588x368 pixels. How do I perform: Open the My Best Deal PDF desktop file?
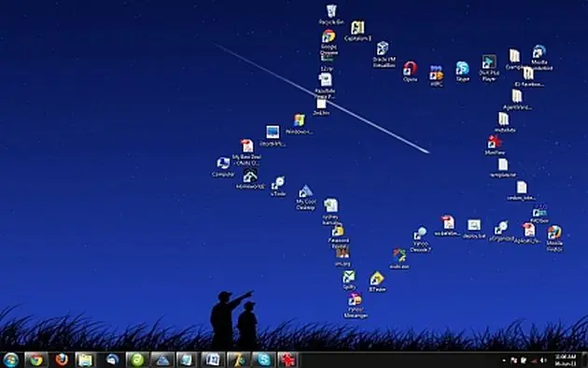pyautogui.click(x=247, y=147)
